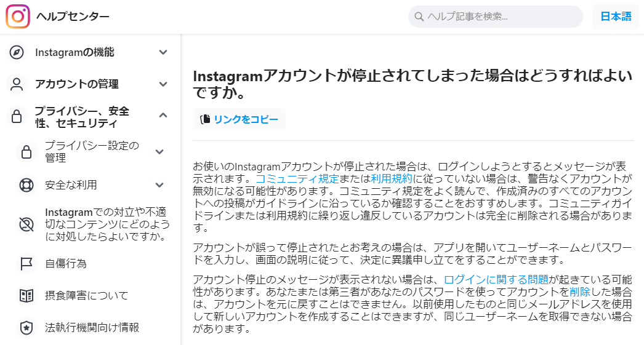Click the ヘルプ記事を検索 search field
The height and width of the screenshot is (345, 644).
coord(496,17)
